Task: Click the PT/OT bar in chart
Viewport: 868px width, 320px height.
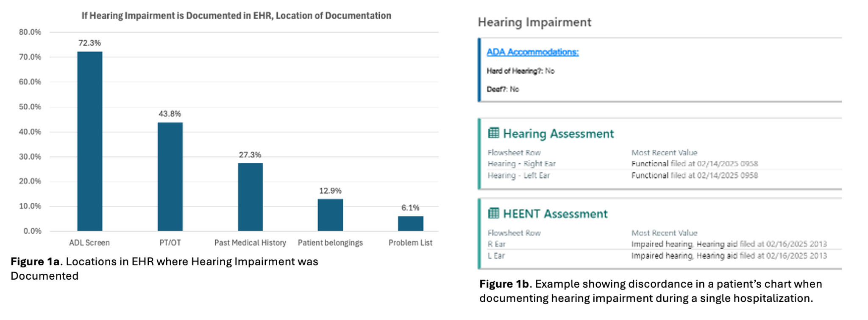Action: click(170, 177)
